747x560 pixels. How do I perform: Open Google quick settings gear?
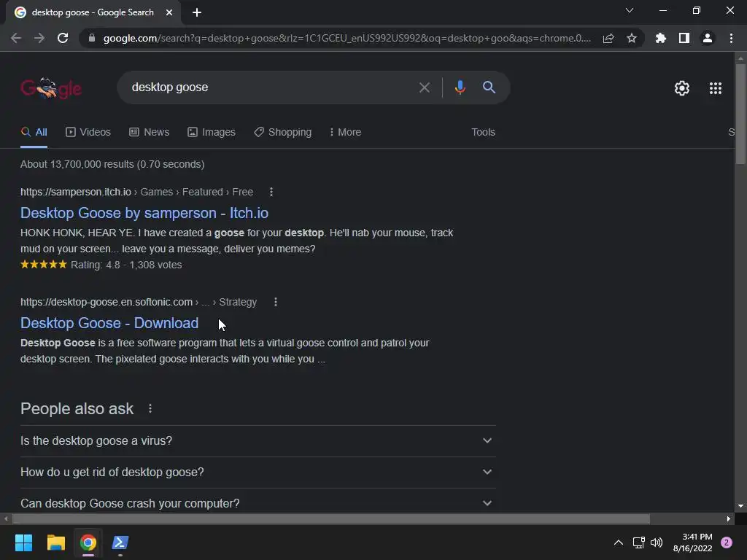coord(682,88)
